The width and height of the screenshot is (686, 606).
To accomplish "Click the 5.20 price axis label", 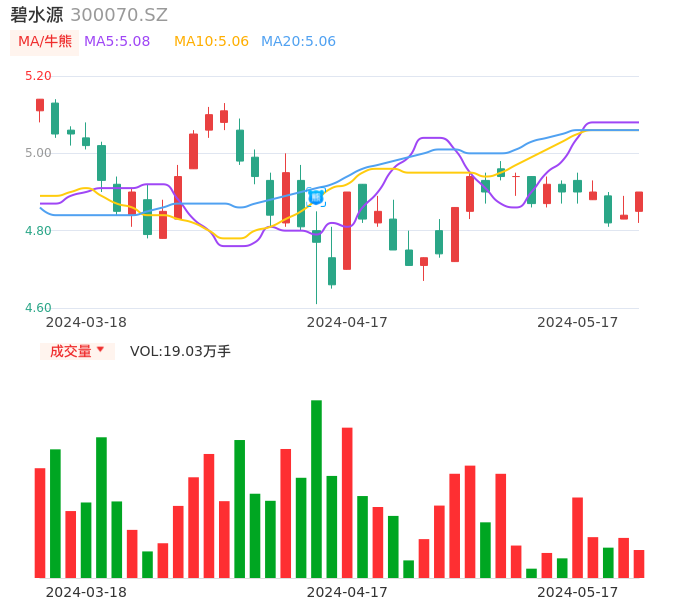I will (x=38, y=76).
